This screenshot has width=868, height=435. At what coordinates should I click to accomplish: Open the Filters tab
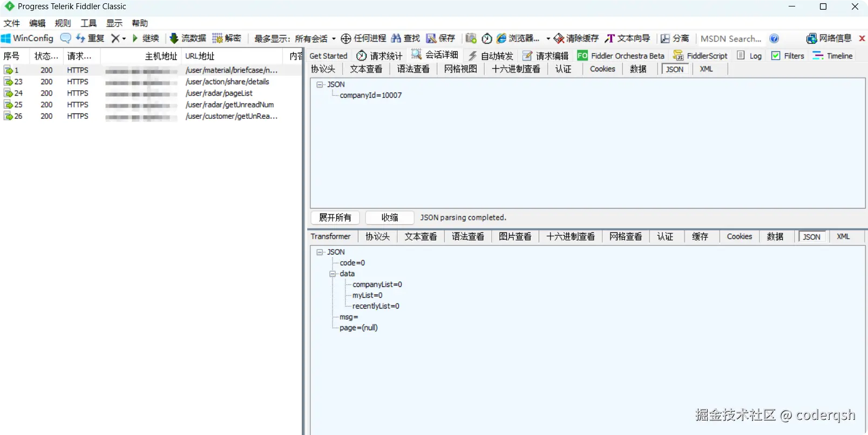(x=788, y=56)
